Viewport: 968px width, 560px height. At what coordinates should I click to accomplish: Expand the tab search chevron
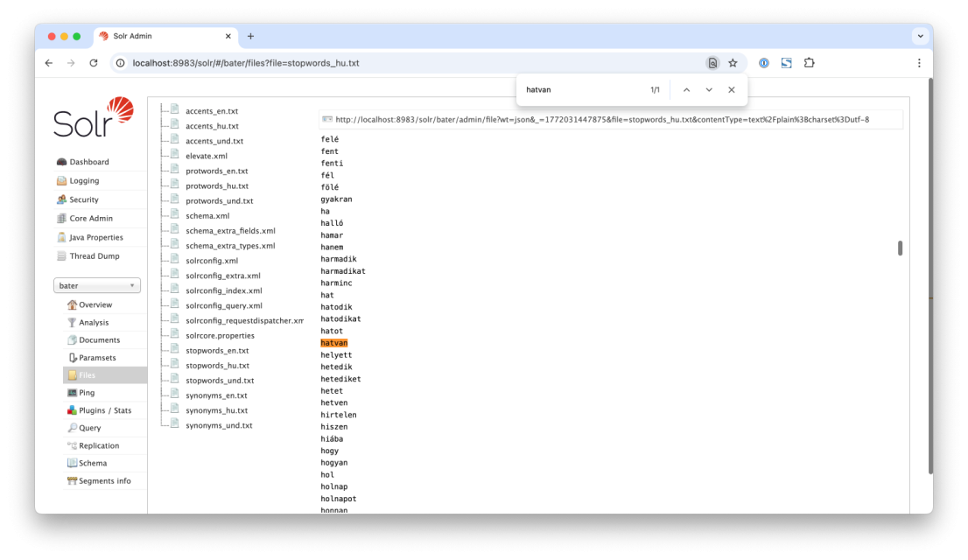pyautogui.click(x=920, y=36)
